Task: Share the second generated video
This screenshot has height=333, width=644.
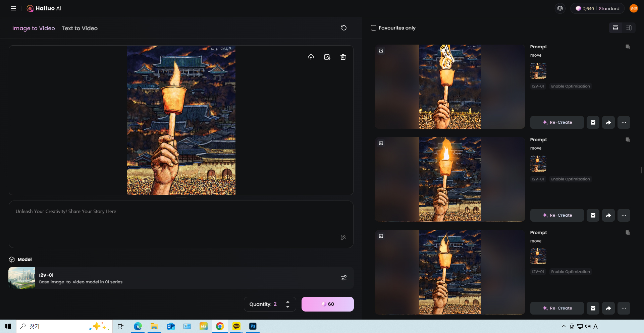Action: (608, 215)
